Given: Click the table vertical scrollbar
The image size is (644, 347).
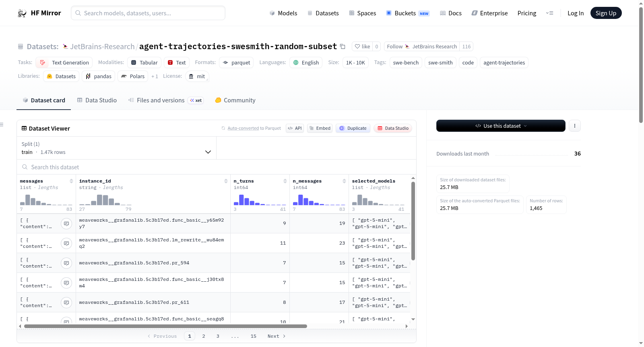Looking at the screenshot, I should [413, 221].
